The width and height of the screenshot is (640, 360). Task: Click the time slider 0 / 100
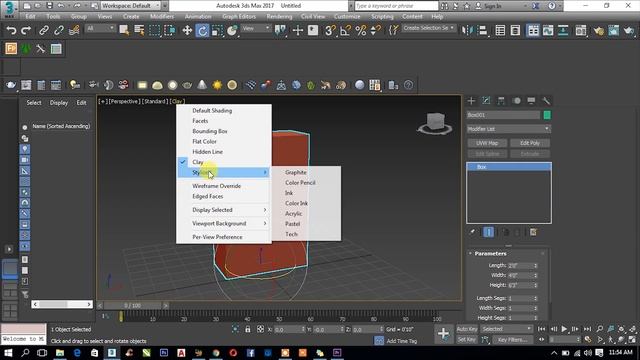click(133, 305)
